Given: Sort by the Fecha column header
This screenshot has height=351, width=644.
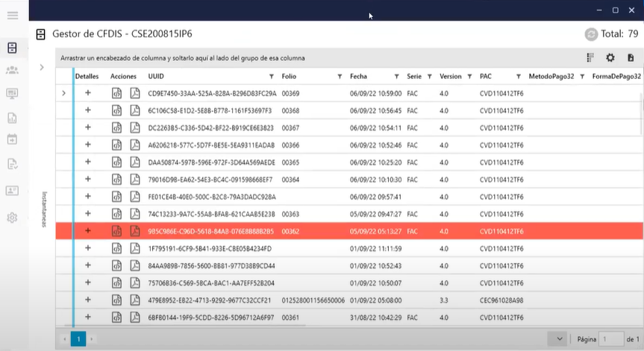Looking at the screenshot, I should tap(358, 76).
